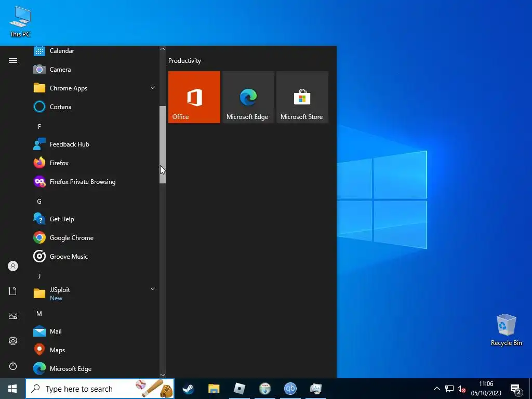532x399 pixels.
Task: Open the notification center icon
Action: coord(516,389)
